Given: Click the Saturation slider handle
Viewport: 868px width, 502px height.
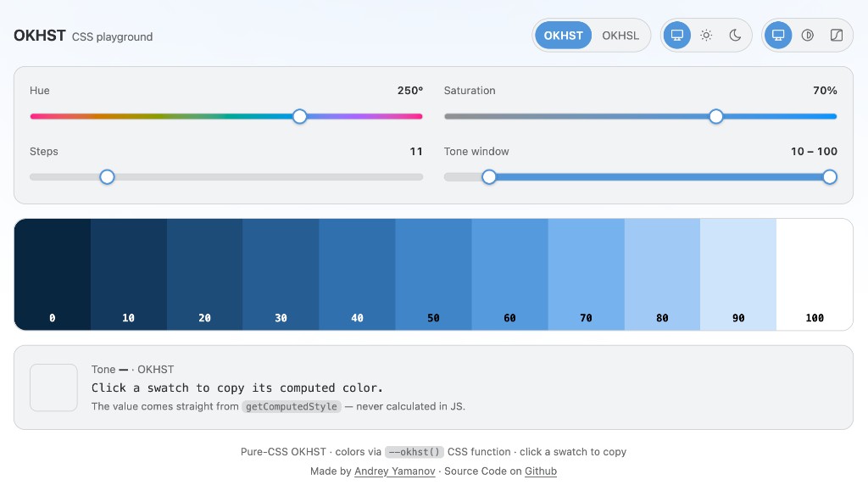Looking at the screenshot, I should point(715,116).
